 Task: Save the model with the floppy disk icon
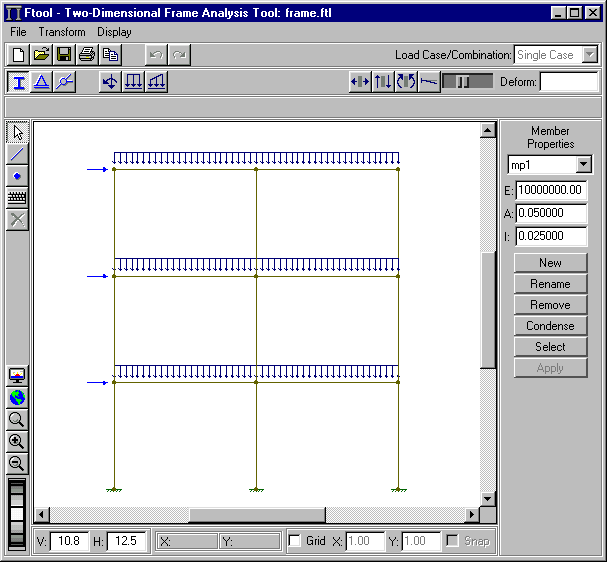click(x=64, y=55)
